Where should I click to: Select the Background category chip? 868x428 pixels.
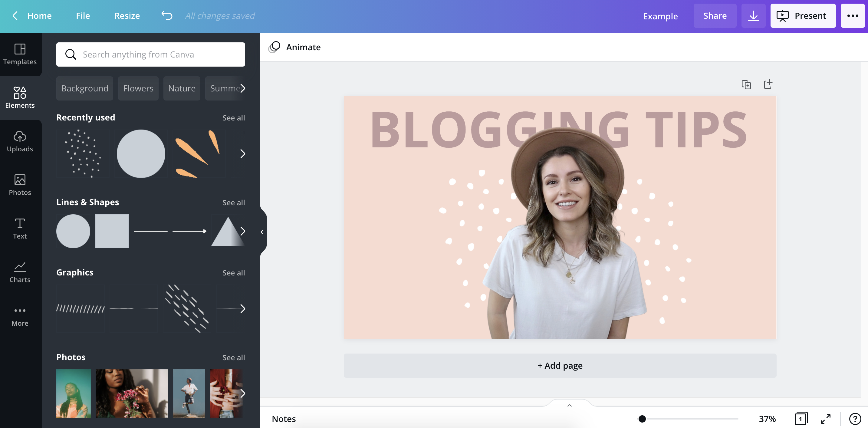coord(84,88)
